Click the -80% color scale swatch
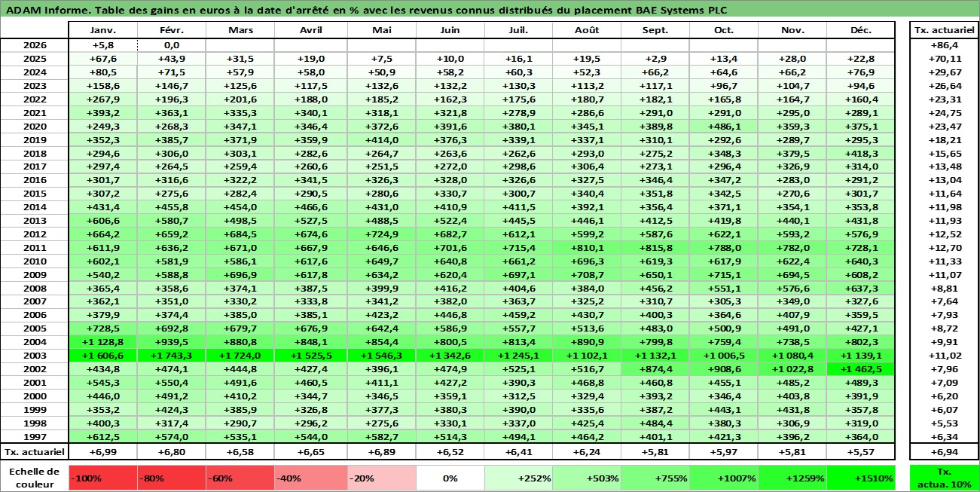This screenshot has height=492, width=980. (x=171, y=478)
